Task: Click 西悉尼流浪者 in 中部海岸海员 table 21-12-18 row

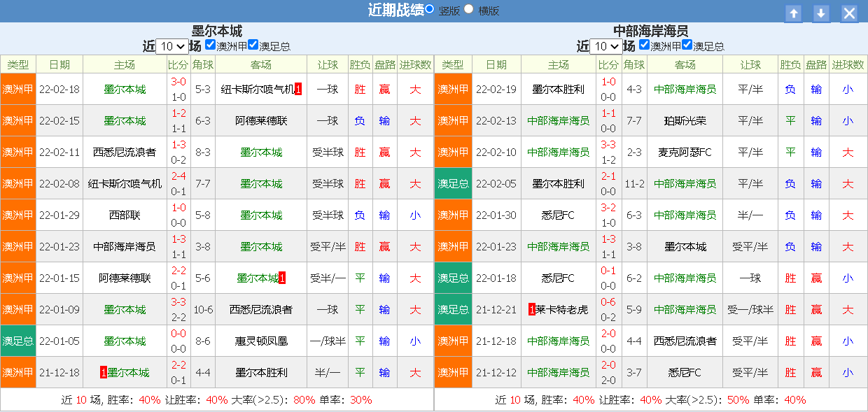Action: click(x=685, y=341)
